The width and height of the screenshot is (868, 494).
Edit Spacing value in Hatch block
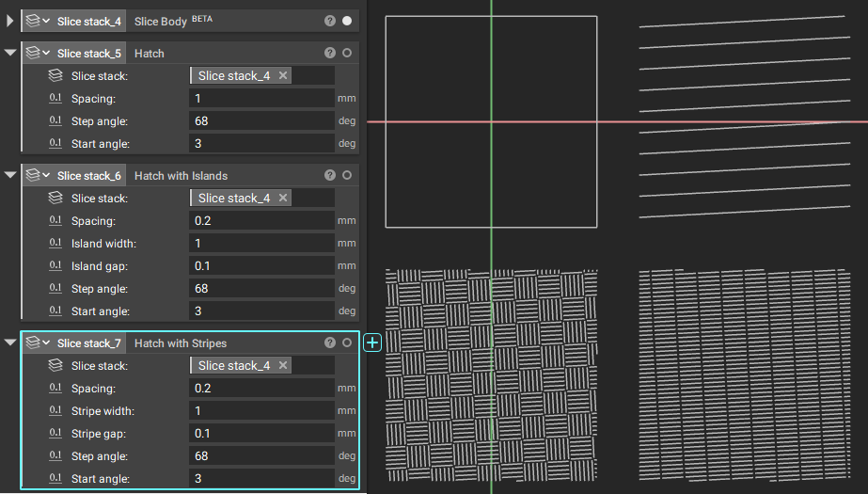261,98
